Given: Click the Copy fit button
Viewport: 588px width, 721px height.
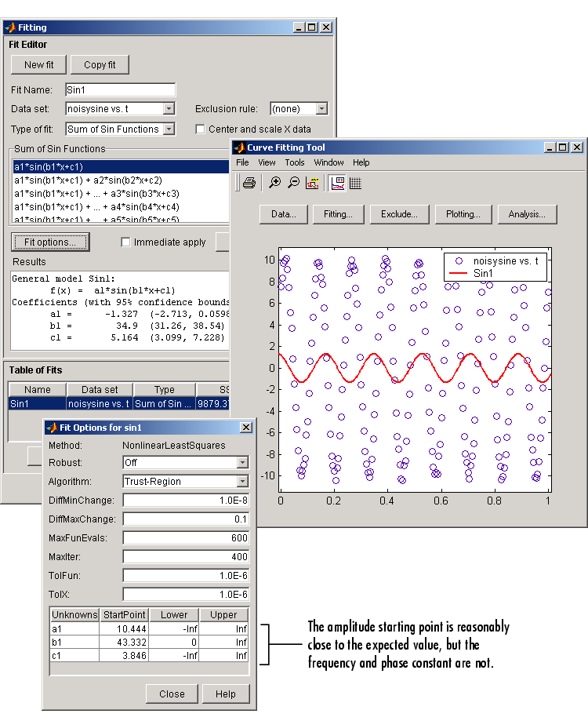Looking at the screenshot, I should (100, 65).
